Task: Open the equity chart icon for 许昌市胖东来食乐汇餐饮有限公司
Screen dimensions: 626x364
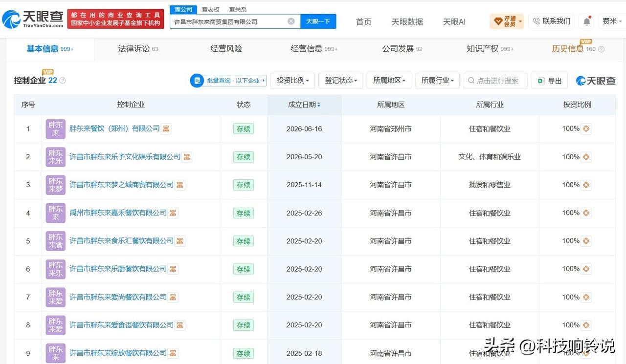Action: coord(180,241)
